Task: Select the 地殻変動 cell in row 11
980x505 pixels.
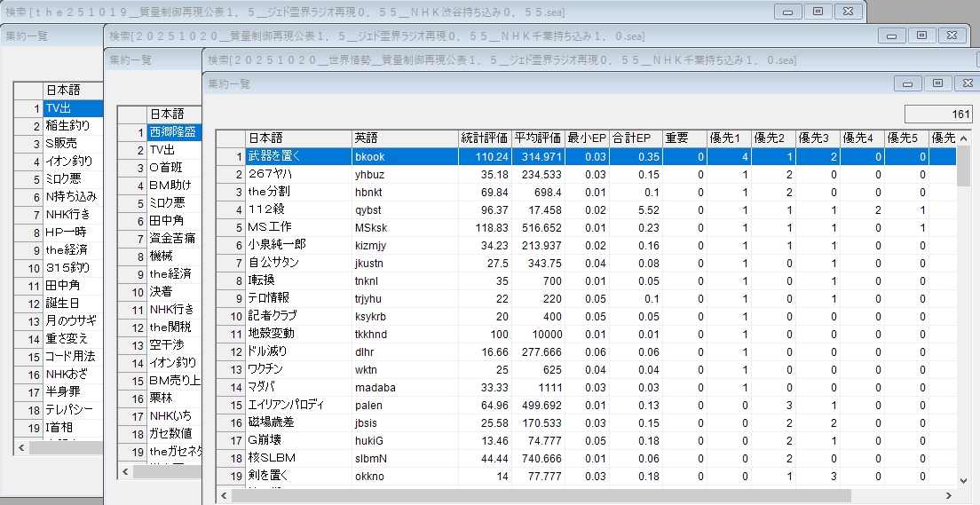Action: 298,334
